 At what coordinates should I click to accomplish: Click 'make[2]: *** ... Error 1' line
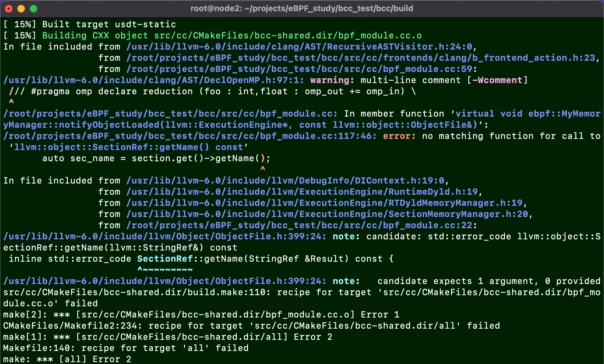tap(201, 314)
